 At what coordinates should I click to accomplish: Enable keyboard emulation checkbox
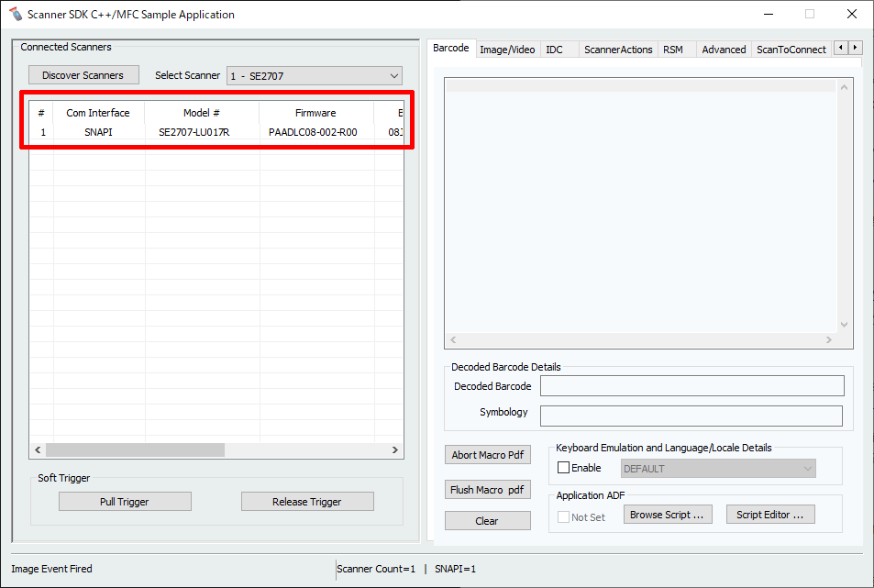[563, 468]
